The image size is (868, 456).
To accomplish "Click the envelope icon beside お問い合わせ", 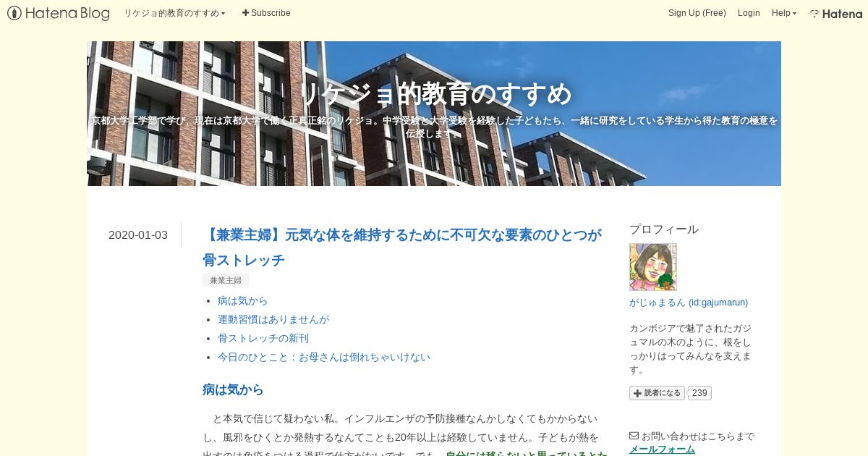I will [x=634, y=436].
